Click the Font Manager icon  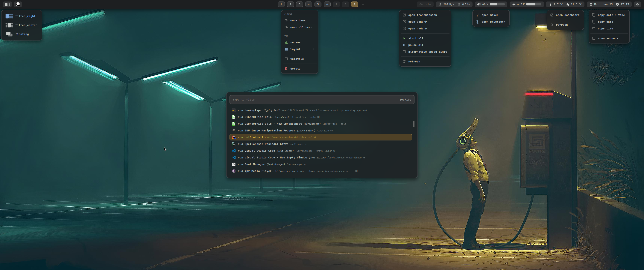[234, 164]
